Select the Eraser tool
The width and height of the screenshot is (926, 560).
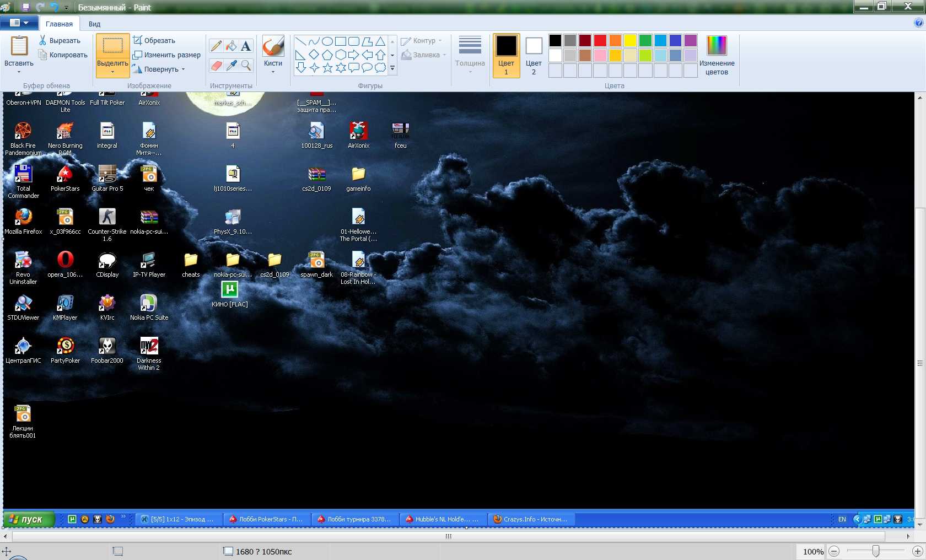coord(217,66)
